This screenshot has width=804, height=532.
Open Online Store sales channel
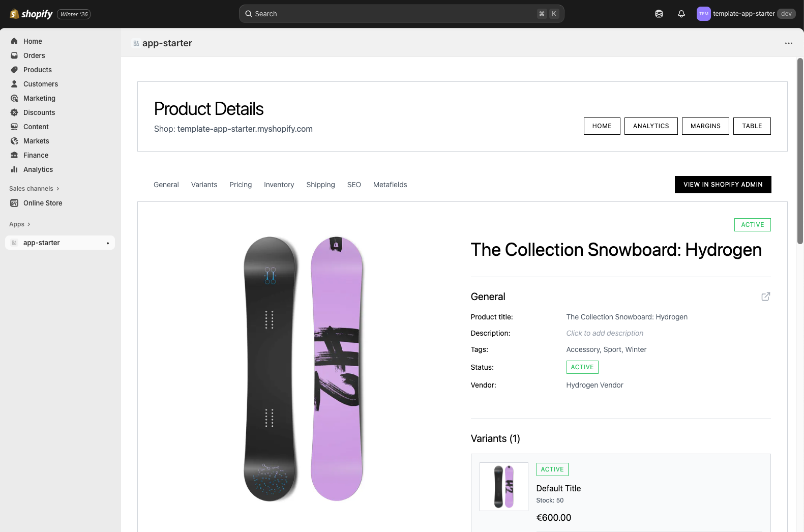[x=43, y=203]
